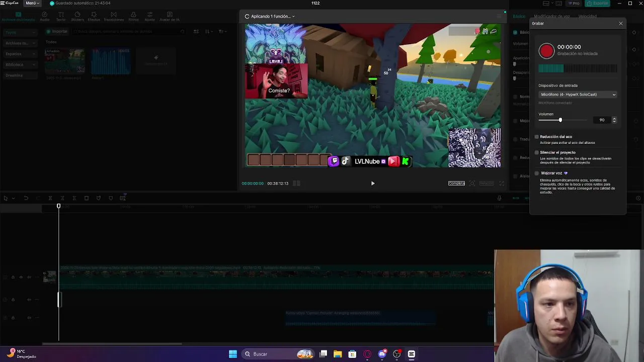Click the Importar button
This screenshot has width=644, height=362.
point(57,32)
